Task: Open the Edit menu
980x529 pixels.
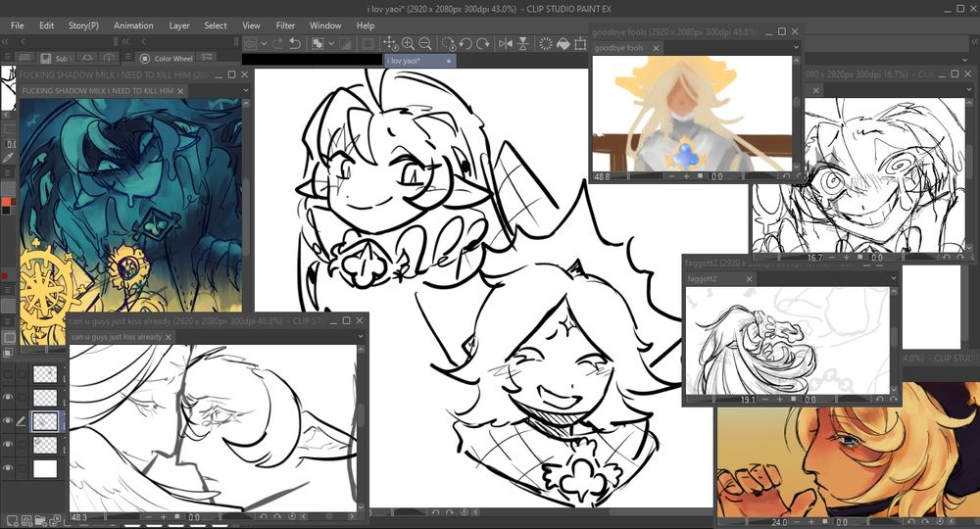Action: [46, 25]
